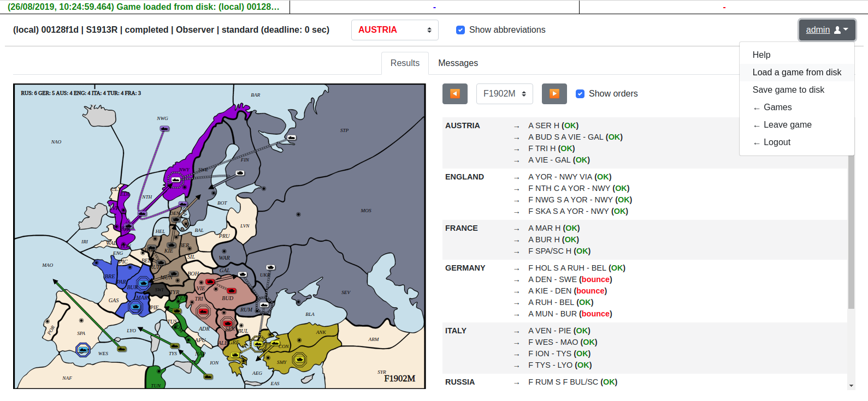Expand the F1902M phase dropdown
Screen dimensions: 868x401
click(x=504, y=94)
